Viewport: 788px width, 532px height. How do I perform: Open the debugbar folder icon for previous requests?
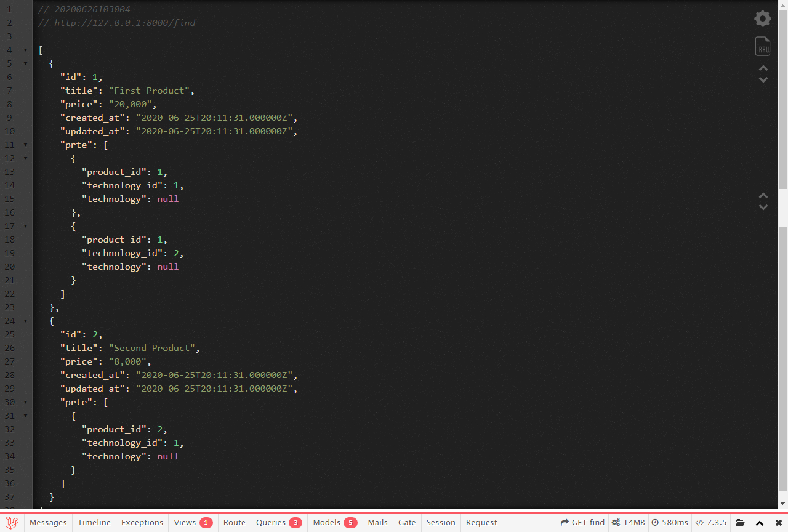(740, 523)
